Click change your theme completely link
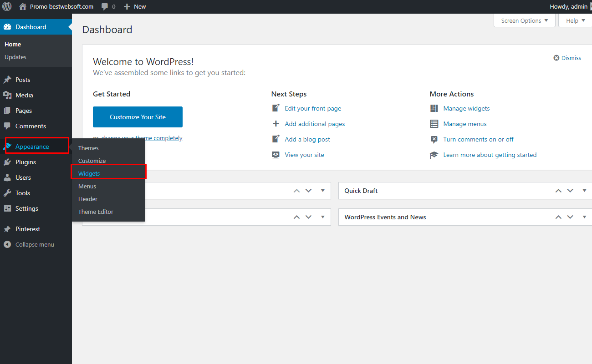This screenshot has height=364, width=592. (142, 138)
